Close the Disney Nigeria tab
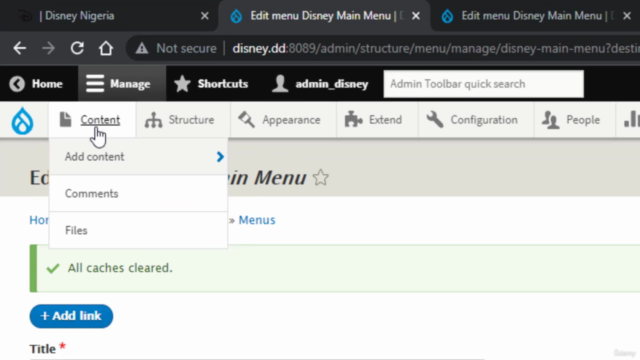 [x=205, y=16]
